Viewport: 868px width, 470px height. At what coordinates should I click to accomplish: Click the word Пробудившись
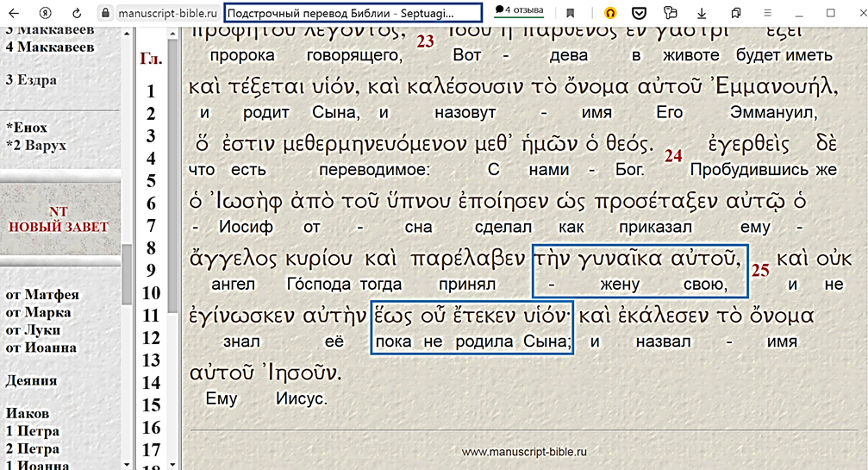[x=750, y=170]
